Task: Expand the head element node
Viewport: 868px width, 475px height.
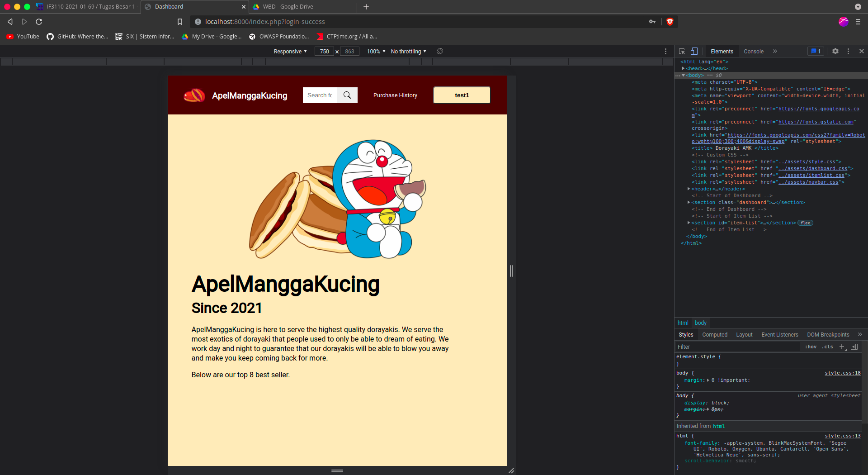Action: pos(683,69)
